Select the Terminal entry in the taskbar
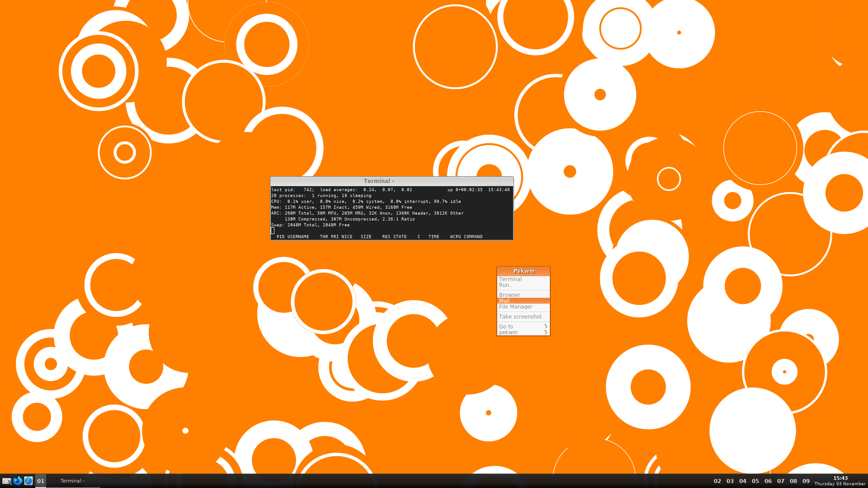The height and width of the screenshot is (488, 868). click(x=73, y=481)
